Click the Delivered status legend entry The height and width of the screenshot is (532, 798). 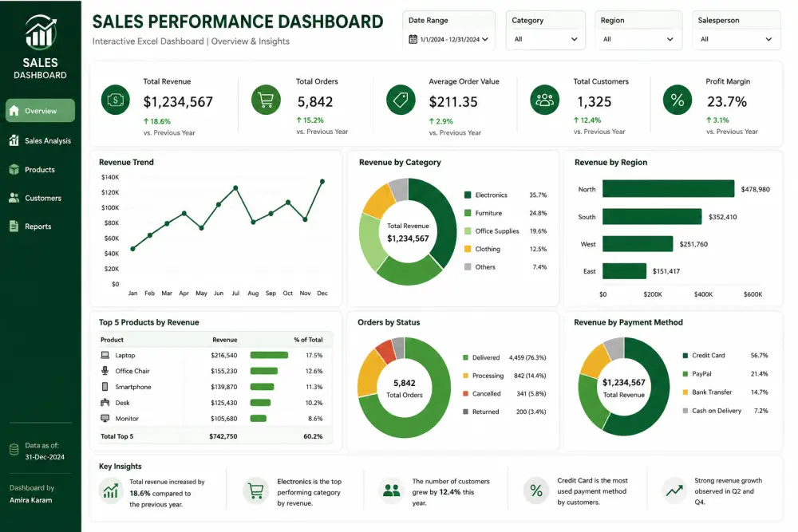click(504, 357)
